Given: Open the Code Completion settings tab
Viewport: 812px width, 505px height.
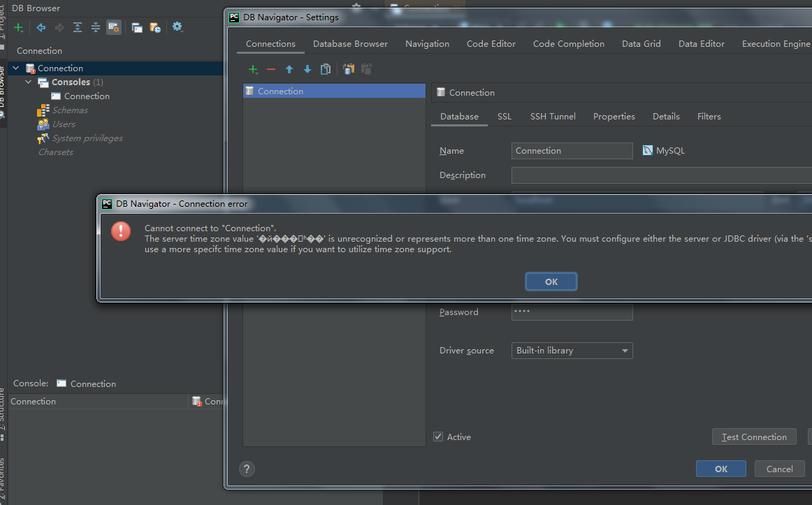Looking at the screenshot, I should [x=569, y=44].
